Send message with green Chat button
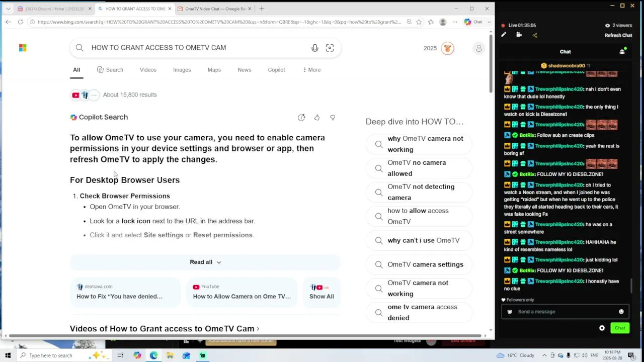 tap(620, 328)
